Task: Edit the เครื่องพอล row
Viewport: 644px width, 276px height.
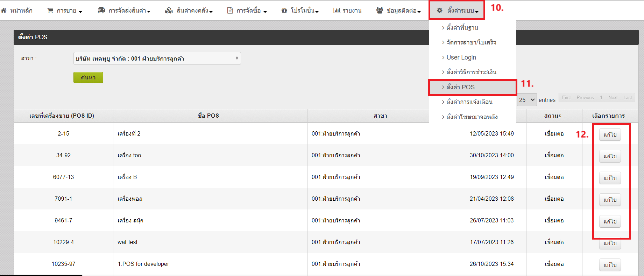Action: point(610,200)
